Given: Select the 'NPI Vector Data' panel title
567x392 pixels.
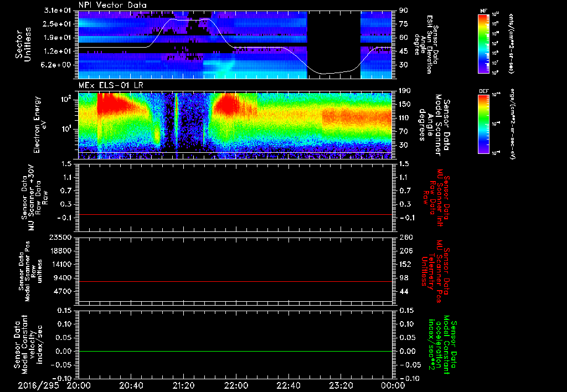Looking at the screenshot, I should click(112, 5).
